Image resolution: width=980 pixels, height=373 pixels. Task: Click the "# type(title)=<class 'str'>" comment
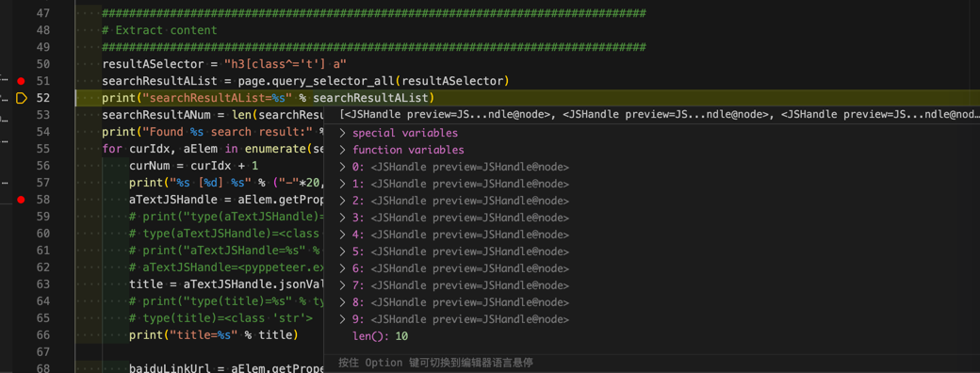pos(220,318)
